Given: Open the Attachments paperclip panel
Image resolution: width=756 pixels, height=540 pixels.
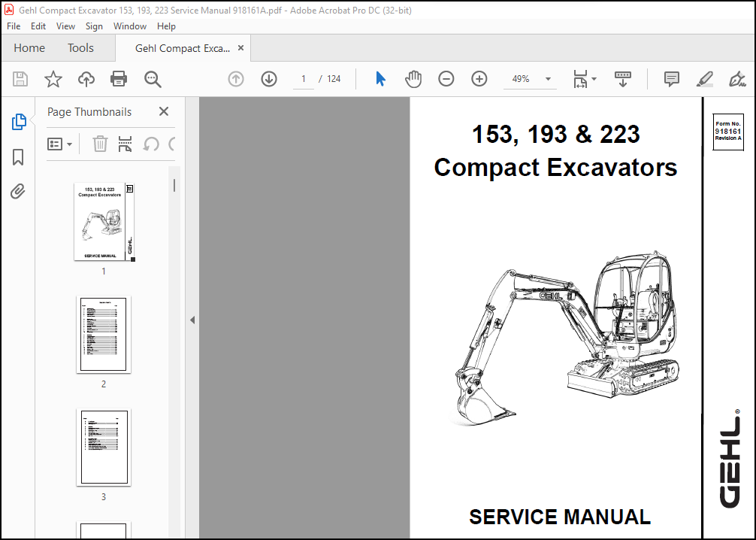Looking at the screenshot, I should tap(18, 192).
